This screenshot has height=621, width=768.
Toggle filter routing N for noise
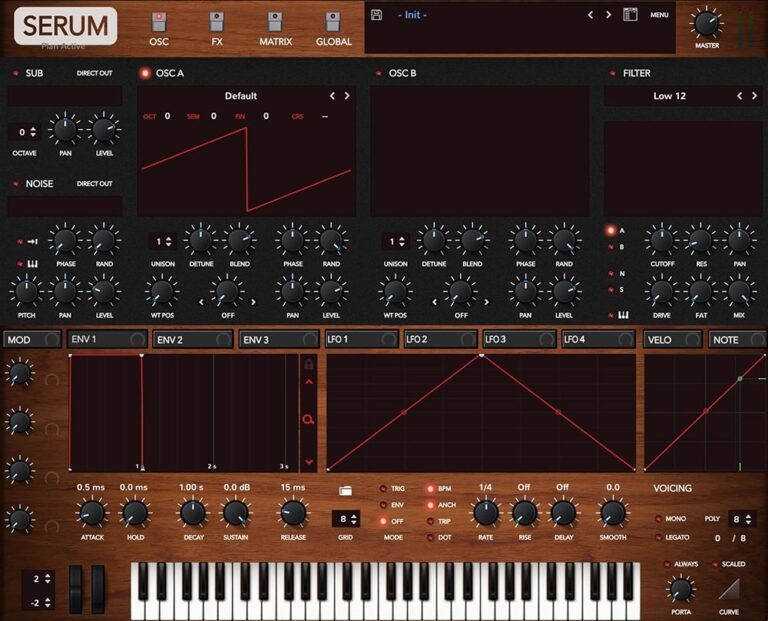(611, 274)
